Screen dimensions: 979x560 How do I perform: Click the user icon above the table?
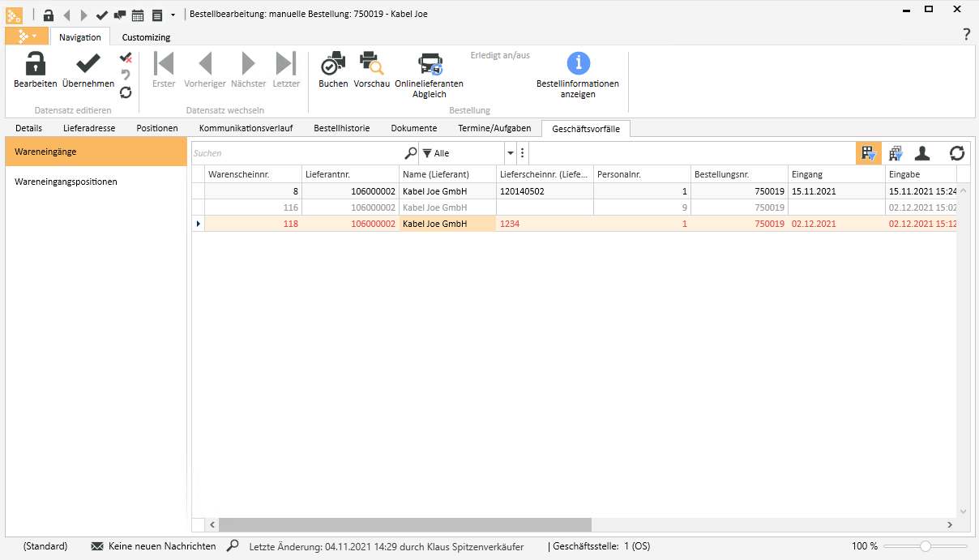pos(922,153)
